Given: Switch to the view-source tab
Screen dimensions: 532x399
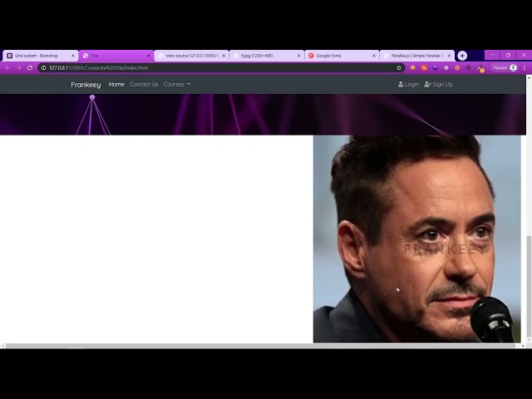Looking at the screenshot, I should coord(191,56).
